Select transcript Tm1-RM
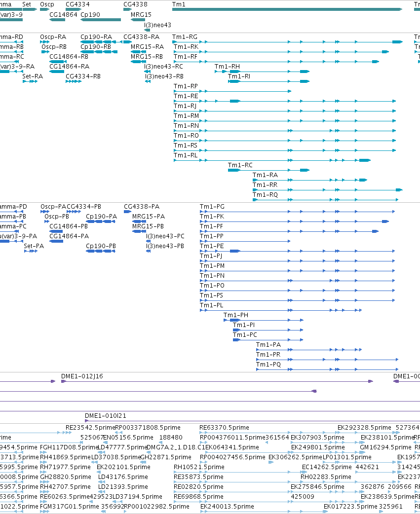 tap(186, 116)
